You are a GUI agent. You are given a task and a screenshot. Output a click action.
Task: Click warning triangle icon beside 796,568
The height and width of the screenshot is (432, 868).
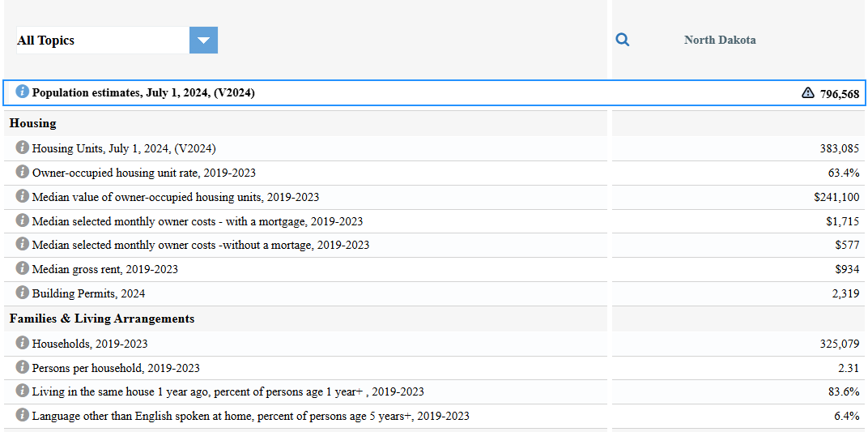(807, 93)
